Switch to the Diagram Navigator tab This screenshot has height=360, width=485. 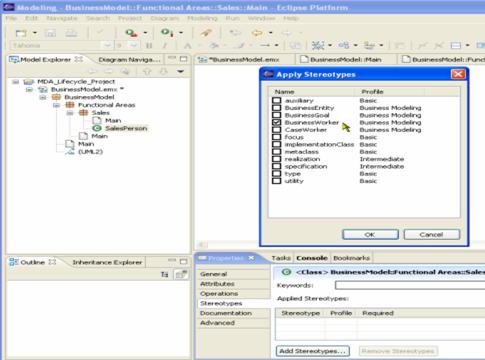coord(129,60)
